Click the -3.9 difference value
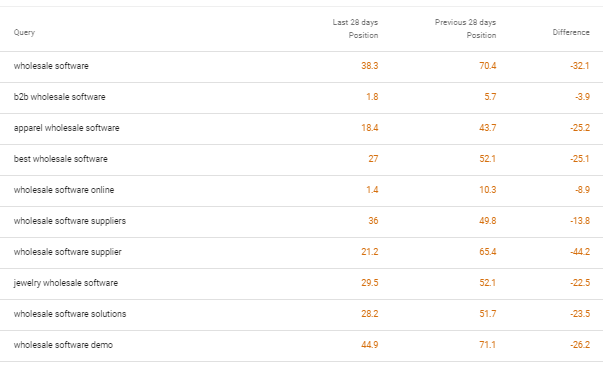 (x=582, y=97)
